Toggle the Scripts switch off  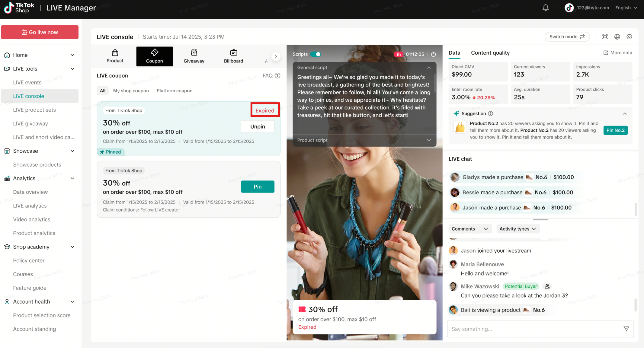316,54
